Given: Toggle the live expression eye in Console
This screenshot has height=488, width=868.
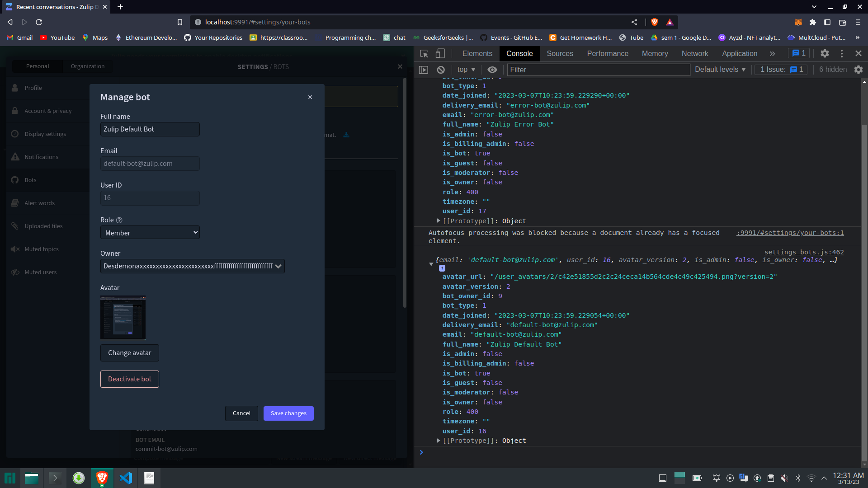Looking at the screenshot, I should coord(492,70).
